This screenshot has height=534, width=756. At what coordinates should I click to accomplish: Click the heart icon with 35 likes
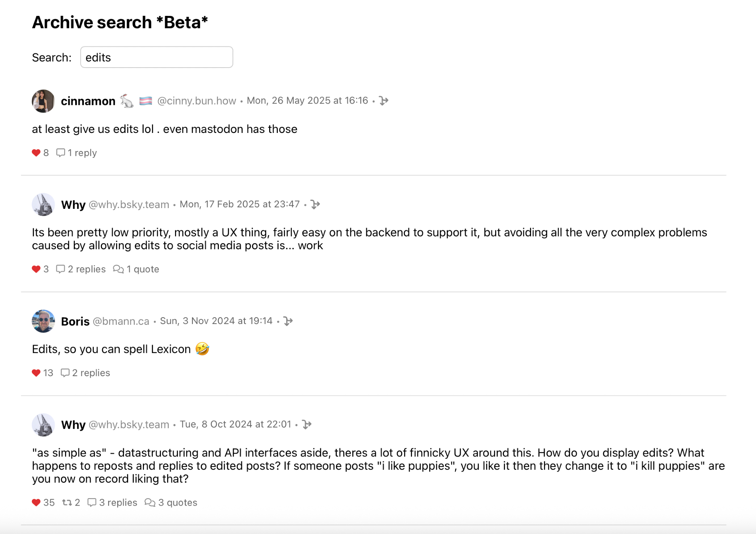(x=36, y=503)
